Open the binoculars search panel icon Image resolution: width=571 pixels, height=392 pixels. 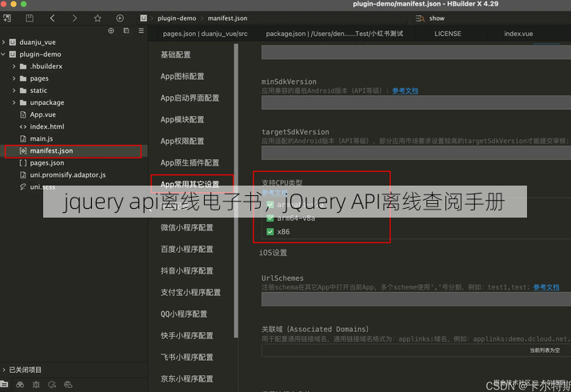coord(20,384)
